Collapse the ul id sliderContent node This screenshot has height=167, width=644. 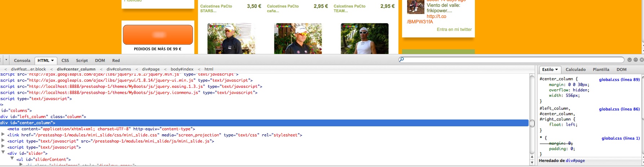(x=12, y=159)
